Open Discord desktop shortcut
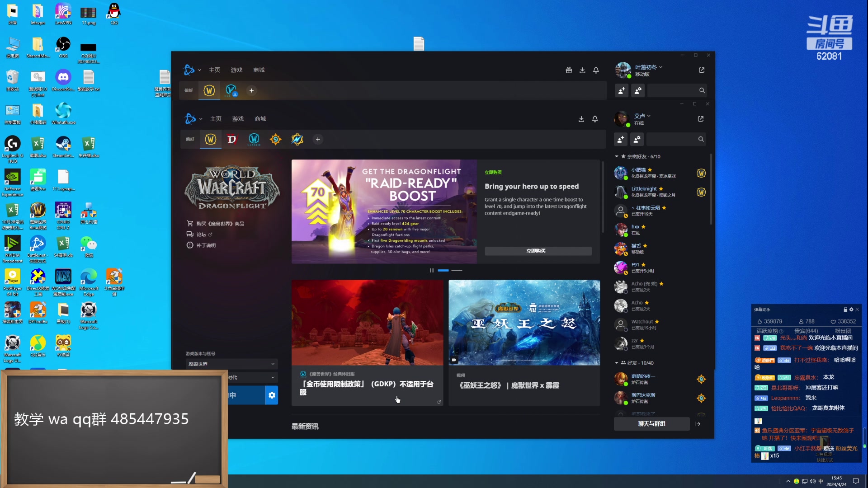The image size is (868, 488). click(x=63, y=77)
